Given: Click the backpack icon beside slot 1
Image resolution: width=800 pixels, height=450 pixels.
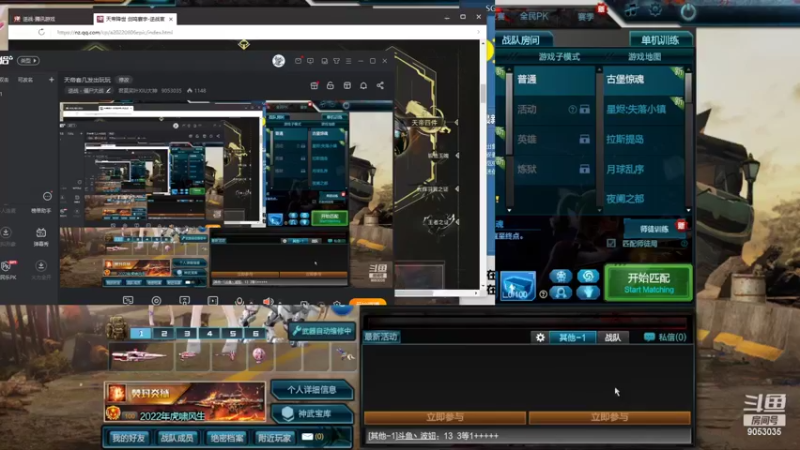Looking at the screenshot, I should pyautogui.click(x=116, y=328).
